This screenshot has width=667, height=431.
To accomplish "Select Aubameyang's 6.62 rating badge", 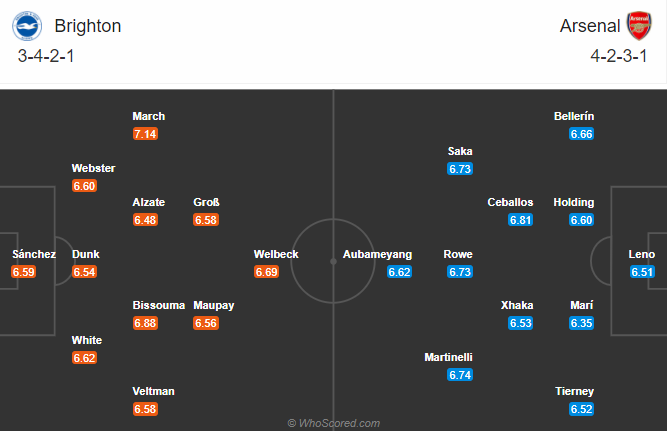I will 399,271.
